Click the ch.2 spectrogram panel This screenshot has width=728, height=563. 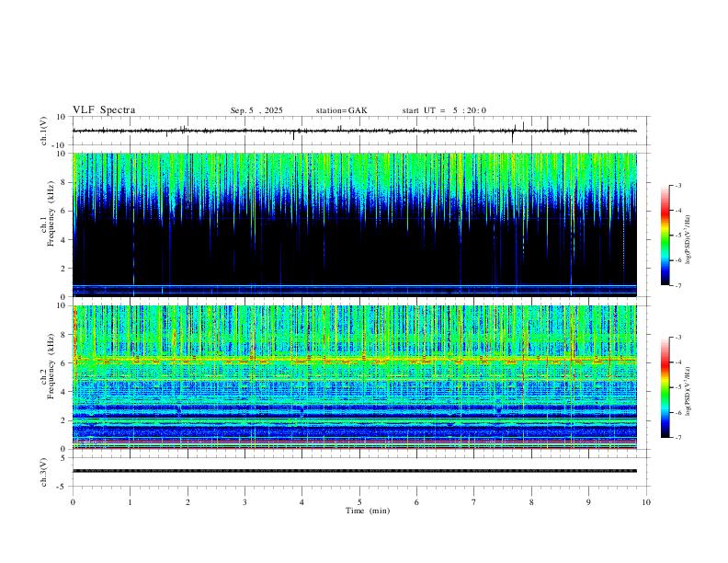pyautogui.click(x=355, y=377)
